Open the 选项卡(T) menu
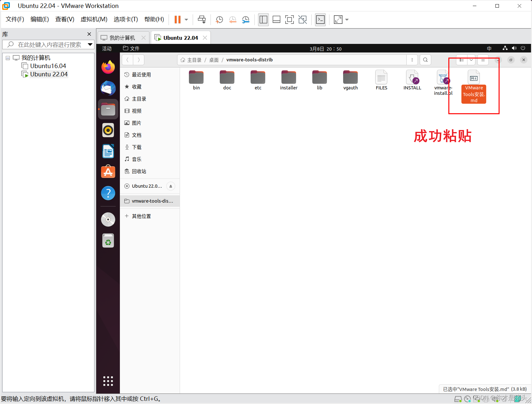The width and height of the screenshot is (532, 404). [126, 19]
